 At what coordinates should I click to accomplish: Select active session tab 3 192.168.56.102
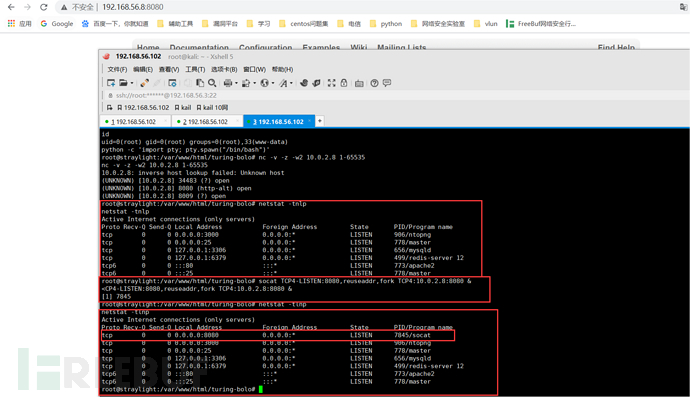click(x=278, y=121)
